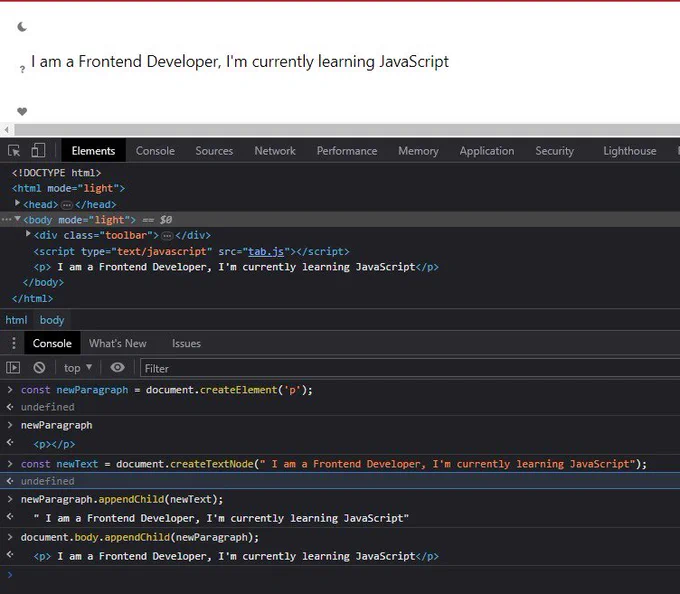
Task: Click the ellipsis badge inside head element
Action: click(x=66, y=205)
